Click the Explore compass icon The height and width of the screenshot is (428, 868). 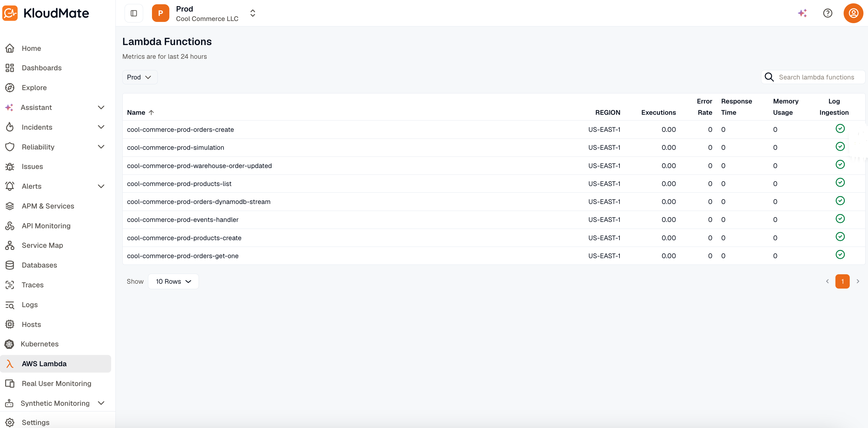[10, 88]
